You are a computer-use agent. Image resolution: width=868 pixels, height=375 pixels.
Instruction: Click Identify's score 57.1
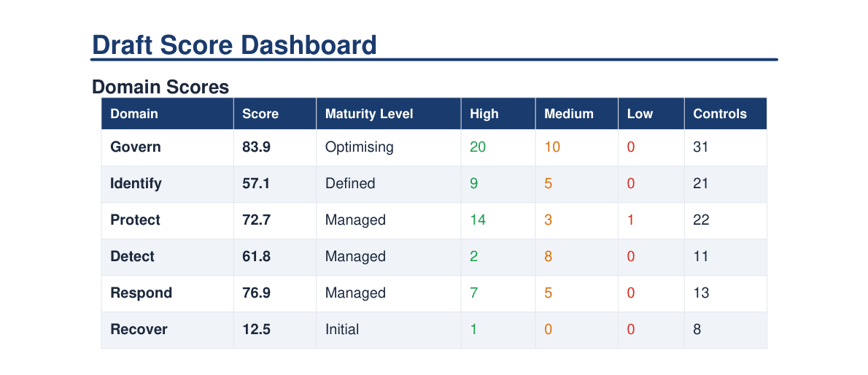coord(256,183)
